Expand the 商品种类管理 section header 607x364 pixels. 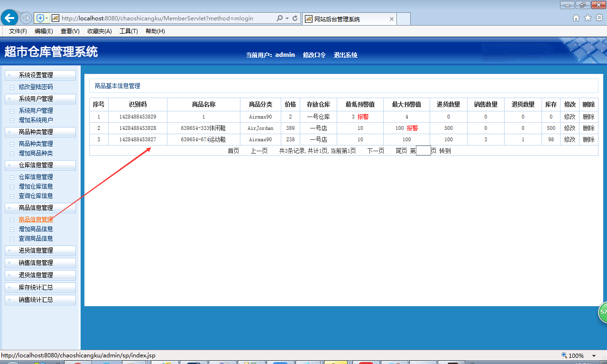(40, 132)
